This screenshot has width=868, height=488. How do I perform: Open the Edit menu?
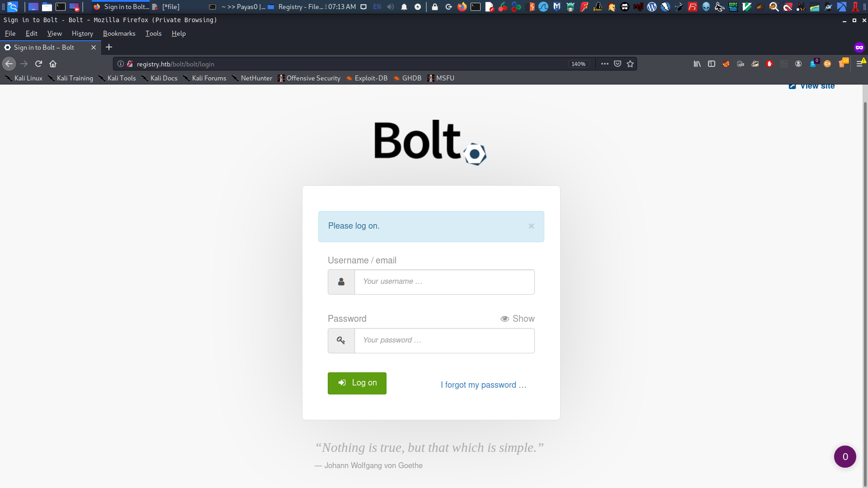[32, 33]
